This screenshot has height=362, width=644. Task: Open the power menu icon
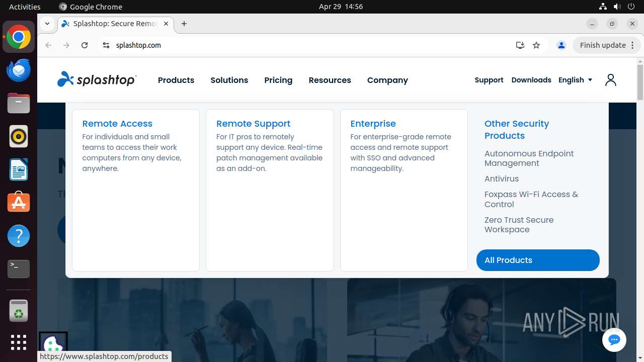(631, 7)
